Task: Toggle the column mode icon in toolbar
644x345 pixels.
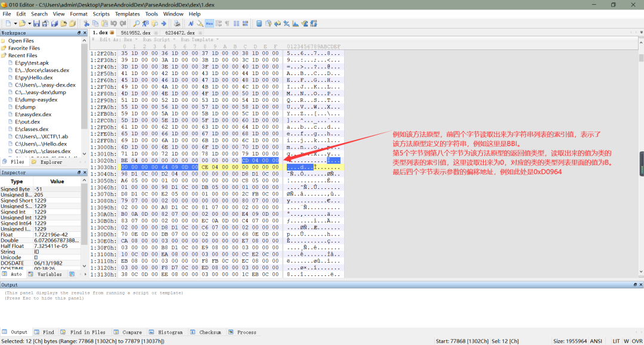Action: click(x=236, y=23)
